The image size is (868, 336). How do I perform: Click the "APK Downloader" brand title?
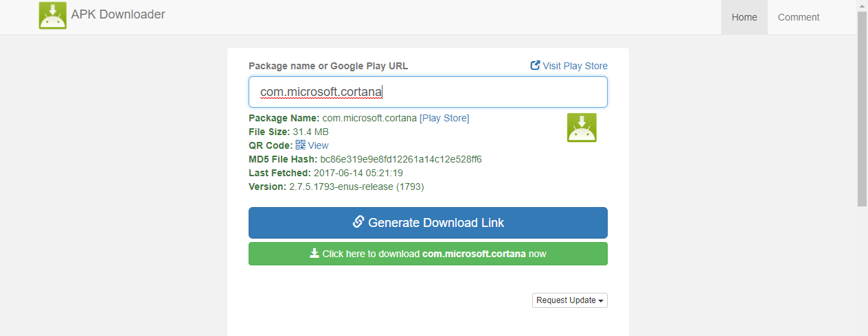(118, 14)
